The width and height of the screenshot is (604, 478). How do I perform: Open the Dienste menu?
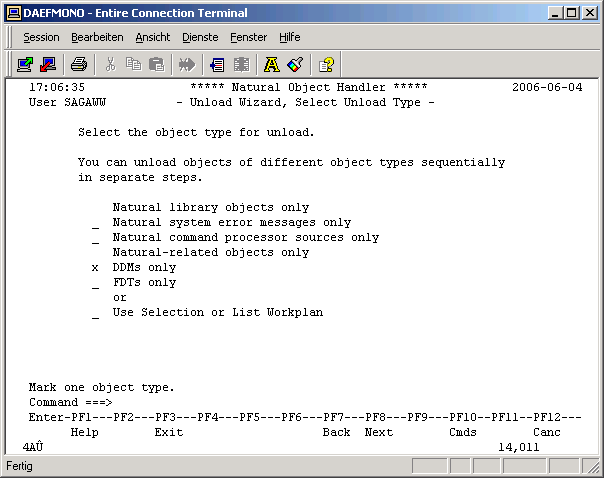(x=200, y=37)
